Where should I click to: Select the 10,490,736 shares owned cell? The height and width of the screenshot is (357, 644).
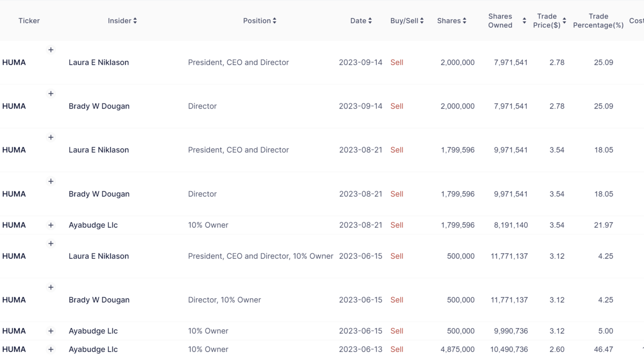tap(509, 350)
